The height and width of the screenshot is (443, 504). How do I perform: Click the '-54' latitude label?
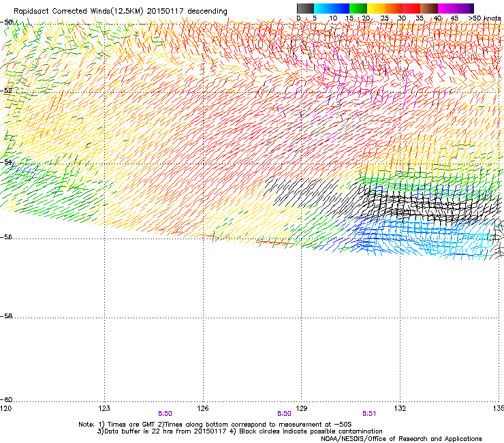[6, 162]
